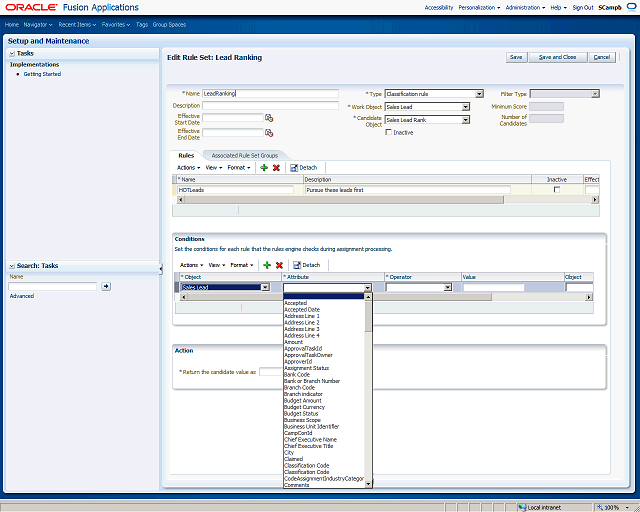Click the Description input field

point(270,106)
